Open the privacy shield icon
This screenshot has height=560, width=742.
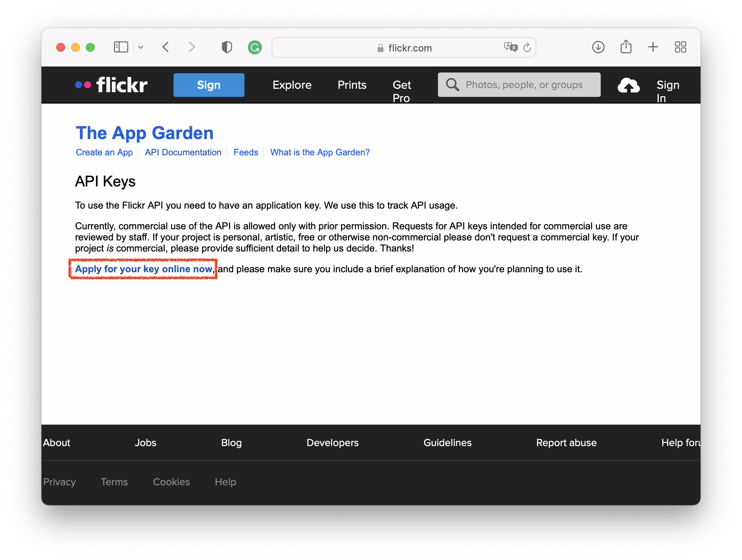[x=227, y=47]
